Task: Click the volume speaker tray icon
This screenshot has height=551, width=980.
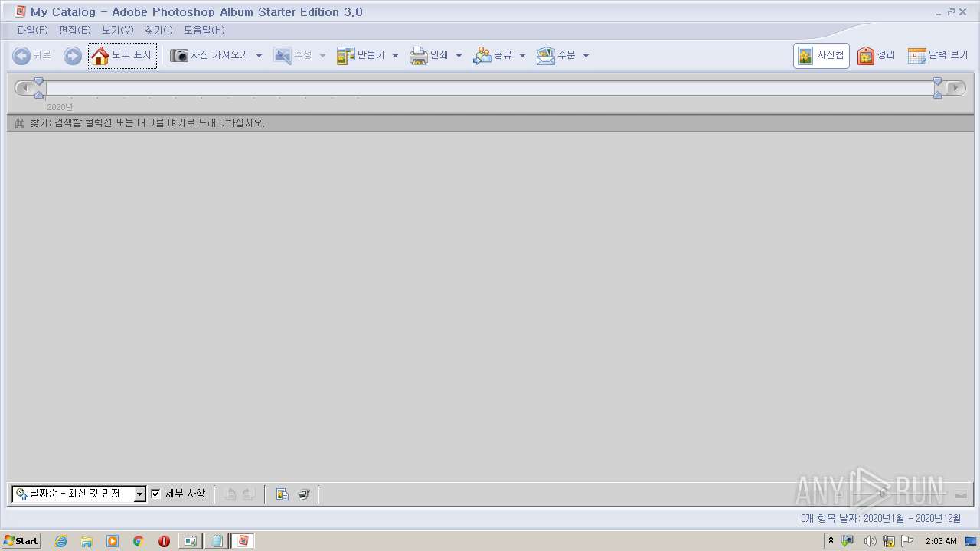Action: pos(869,541)
